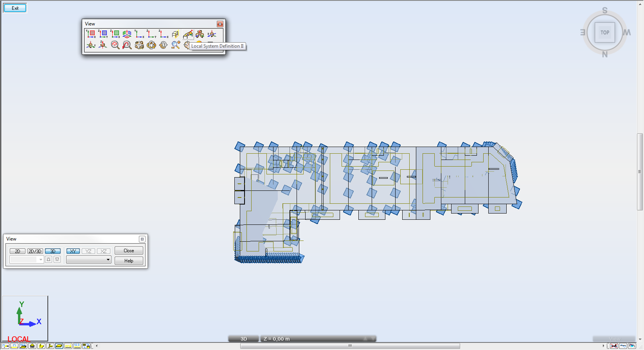
Task: Toggle load symbols display icon
Action: [68, 346]
